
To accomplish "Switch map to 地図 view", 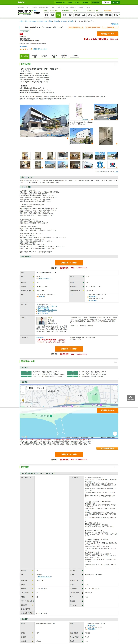I will 31,388.
